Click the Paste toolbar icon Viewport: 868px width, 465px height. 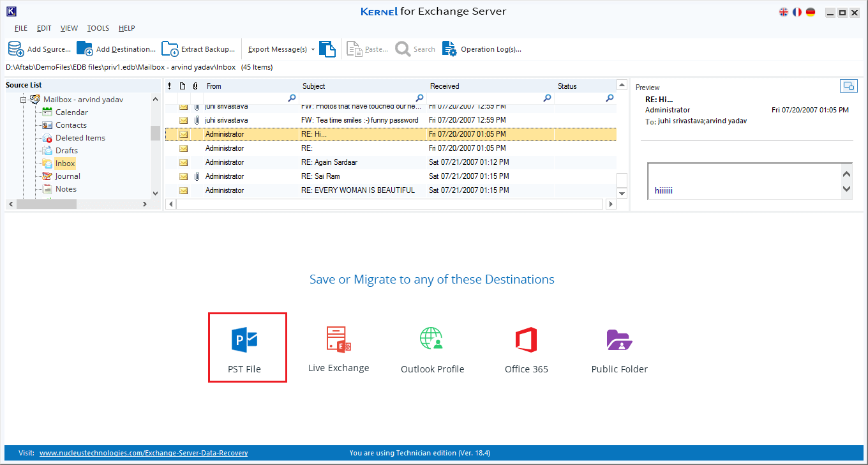point(354,49)
